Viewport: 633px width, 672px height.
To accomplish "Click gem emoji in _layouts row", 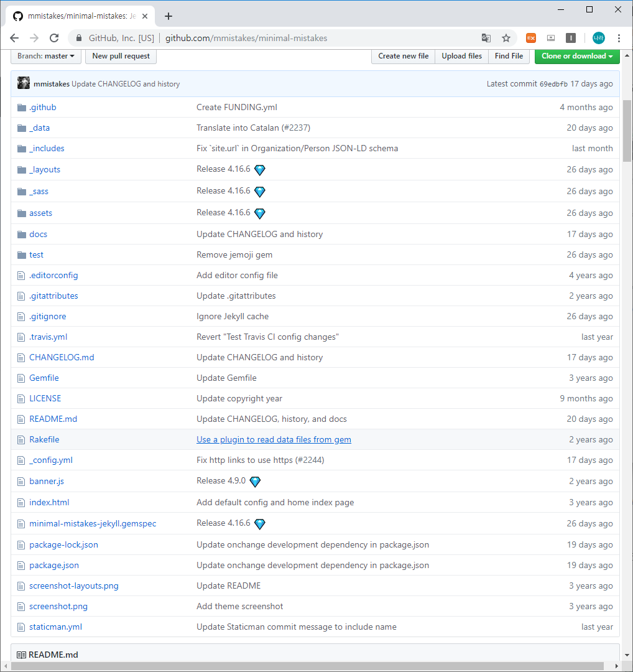I will (x=259, y=170).
